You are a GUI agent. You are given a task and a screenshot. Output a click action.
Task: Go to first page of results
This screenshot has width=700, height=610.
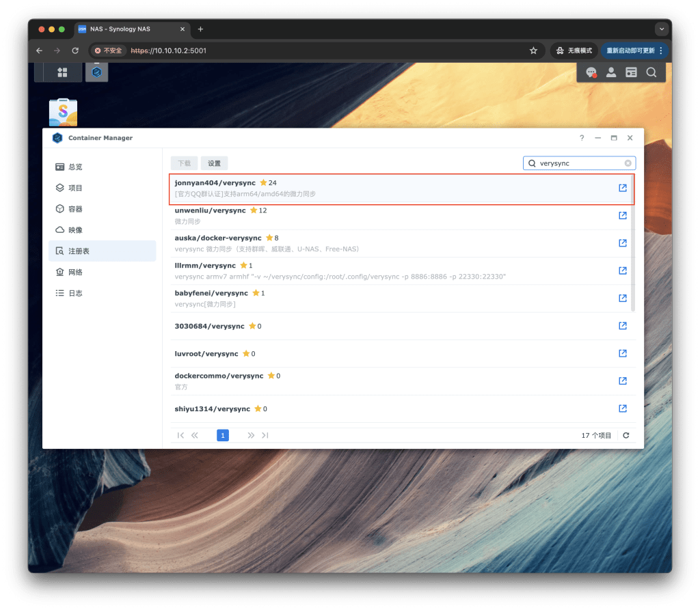coord(180,436)
